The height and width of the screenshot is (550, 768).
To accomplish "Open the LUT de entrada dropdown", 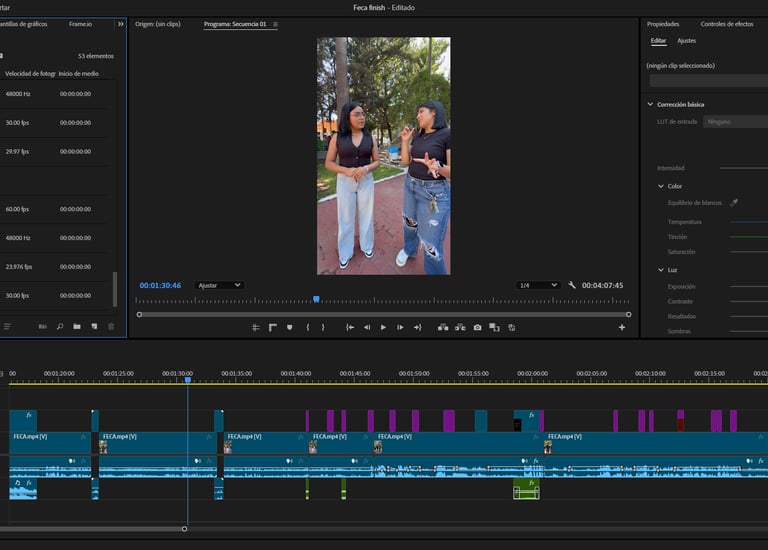I will tap(735, 121).
